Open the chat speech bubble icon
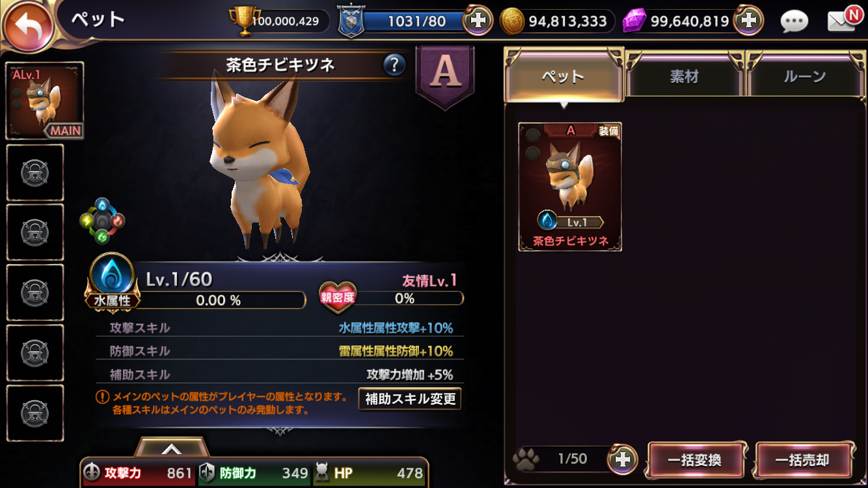The width and height of the screenshot is (868, 488). [794, 22]
